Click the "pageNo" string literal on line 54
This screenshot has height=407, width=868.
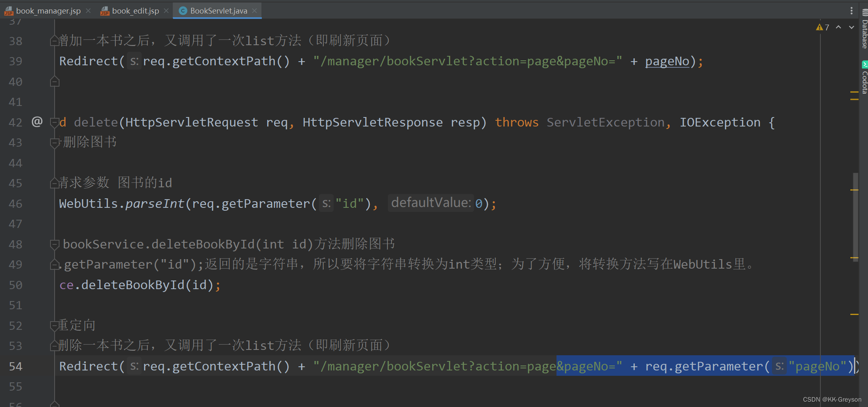click(x=818, y=366)
